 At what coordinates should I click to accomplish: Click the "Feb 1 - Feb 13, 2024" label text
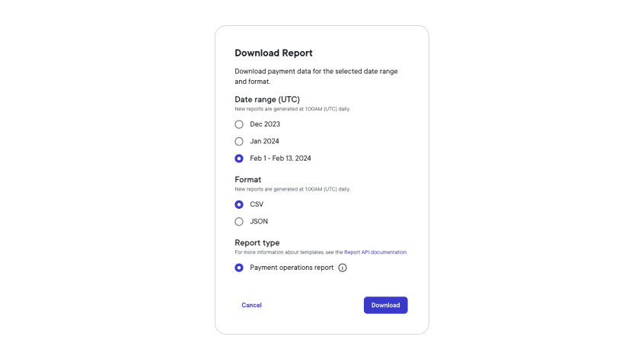coord(280,159)
